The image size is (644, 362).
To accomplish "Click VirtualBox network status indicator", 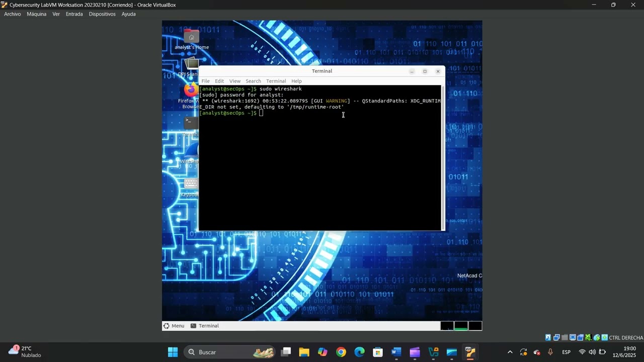I will point(556,337).
